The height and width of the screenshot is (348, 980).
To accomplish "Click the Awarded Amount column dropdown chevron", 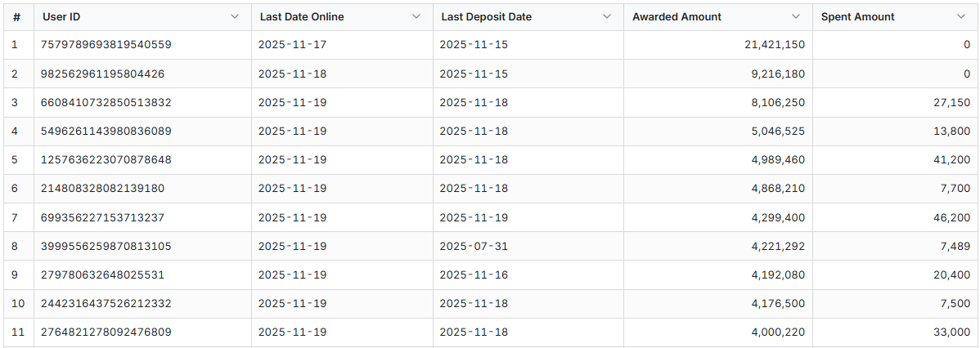I will [x=796, y=16].
